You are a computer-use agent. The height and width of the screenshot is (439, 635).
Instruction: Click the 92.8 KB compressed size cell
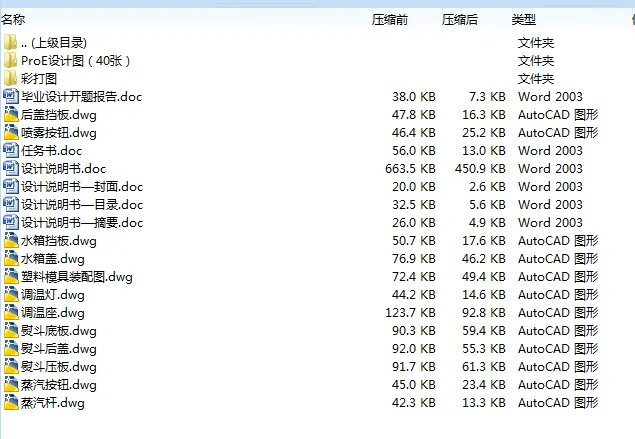484,313
